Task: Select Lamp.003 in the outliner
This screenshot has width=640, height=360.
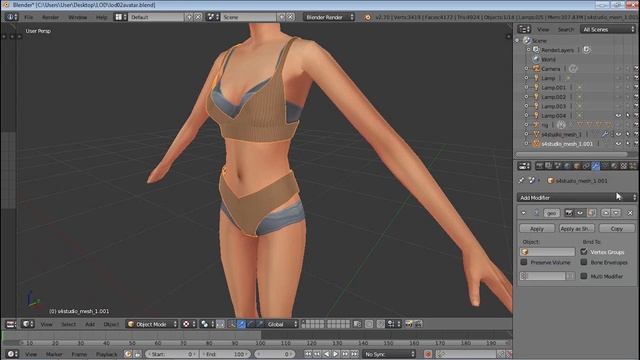Action: (553, 106)
